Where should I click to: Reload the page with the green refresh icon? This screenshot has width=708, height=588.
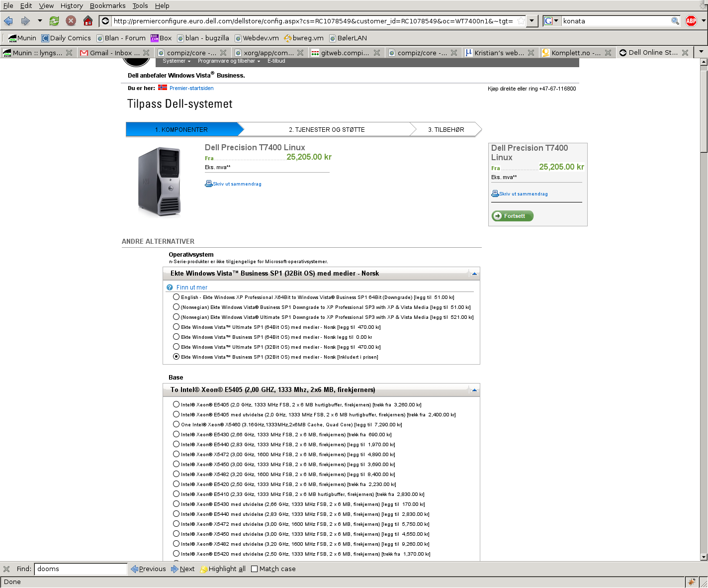point(54,21)
